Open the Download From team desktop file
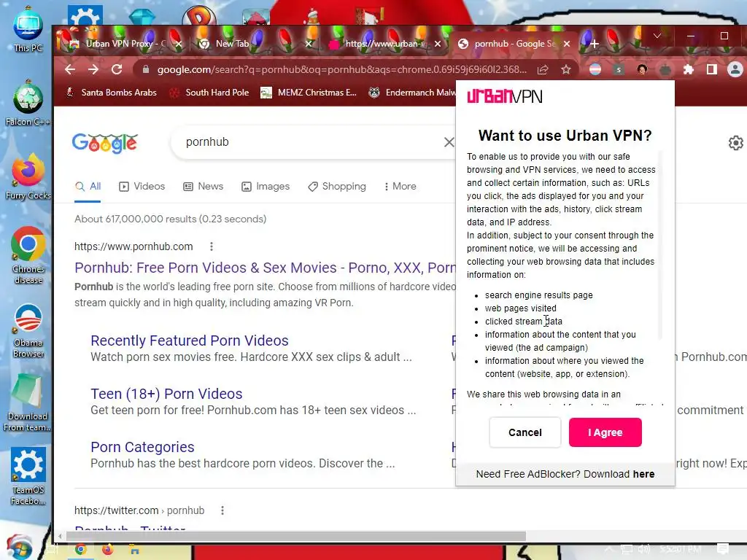 (x=28, y=402)
